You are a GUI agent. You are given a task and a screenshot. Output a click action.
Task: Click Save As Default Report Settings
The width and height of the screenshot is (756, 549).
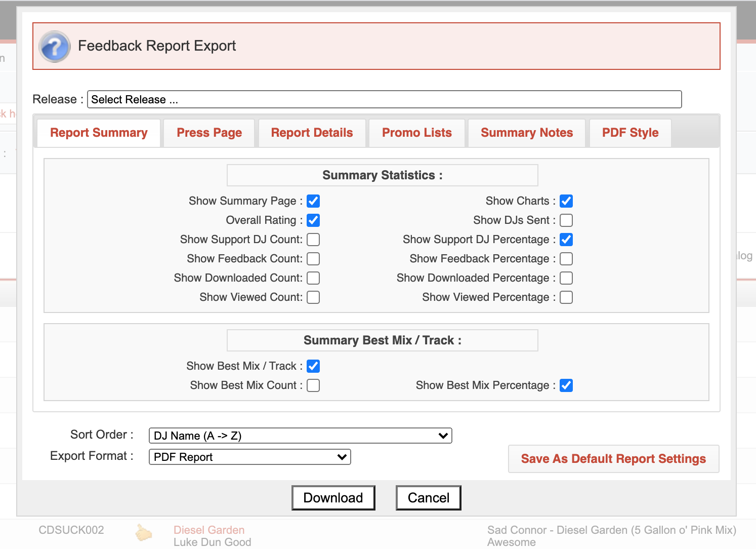613,459
